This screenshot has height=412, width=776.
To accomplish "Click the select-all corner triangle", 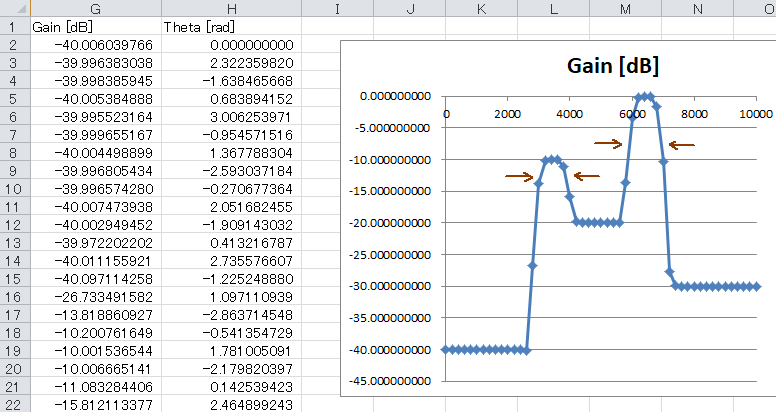I will pyautogui.click(x=15, y=8).
